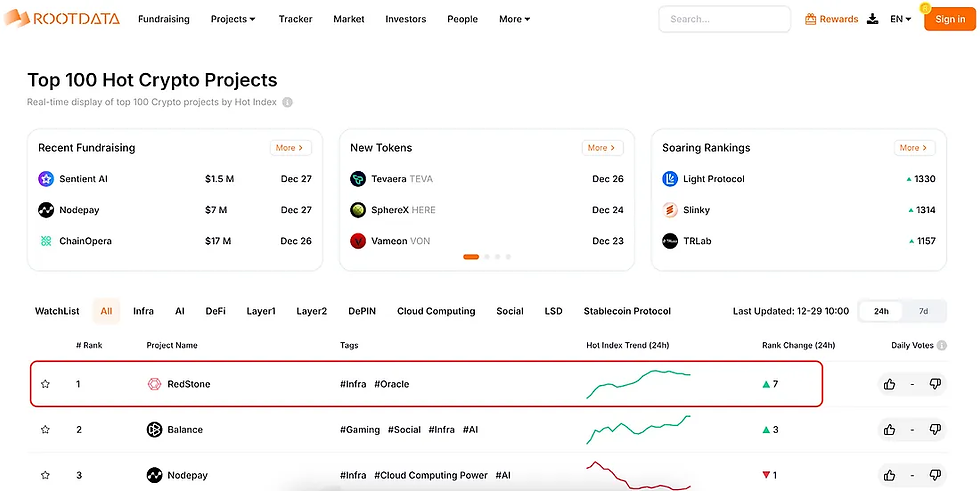Select the Social filter tab
The image size is (980, 491).
(510, 311)
